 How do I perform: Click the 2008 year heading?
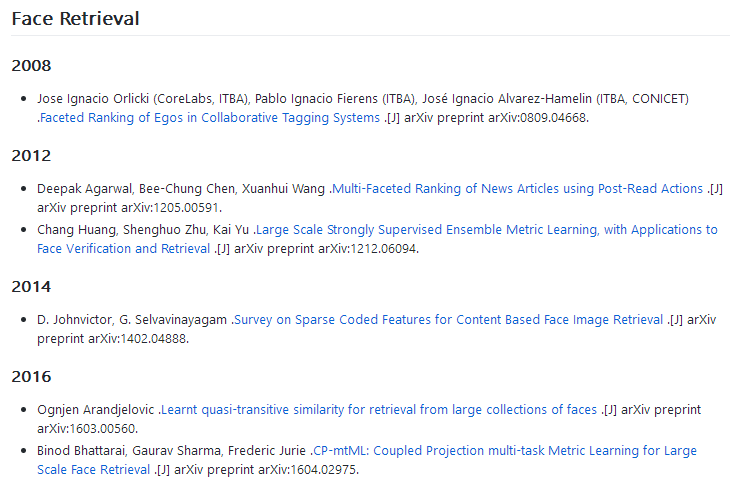[x=31, y=65]
